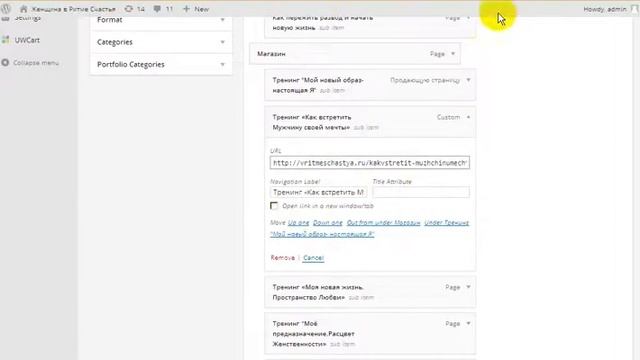
Task: Collapse the admin sidebar menu
Action: [36, 63]
